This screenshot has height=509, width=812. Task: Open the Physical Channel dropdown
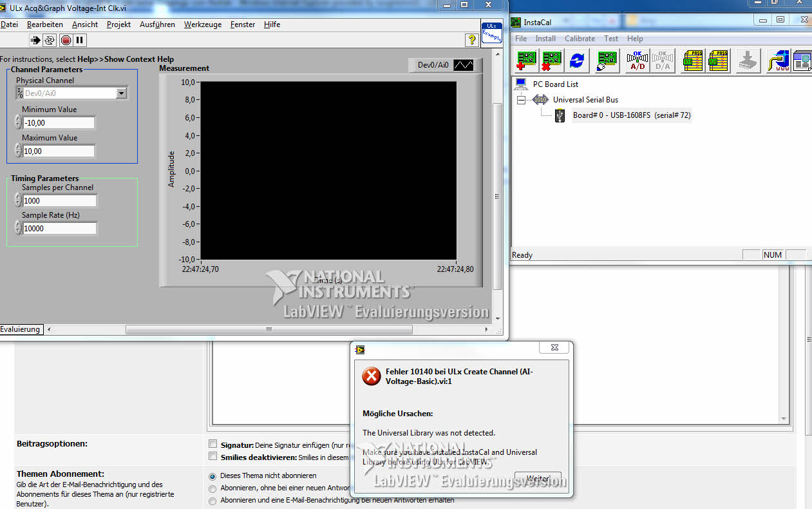click(x=122, y=93)
